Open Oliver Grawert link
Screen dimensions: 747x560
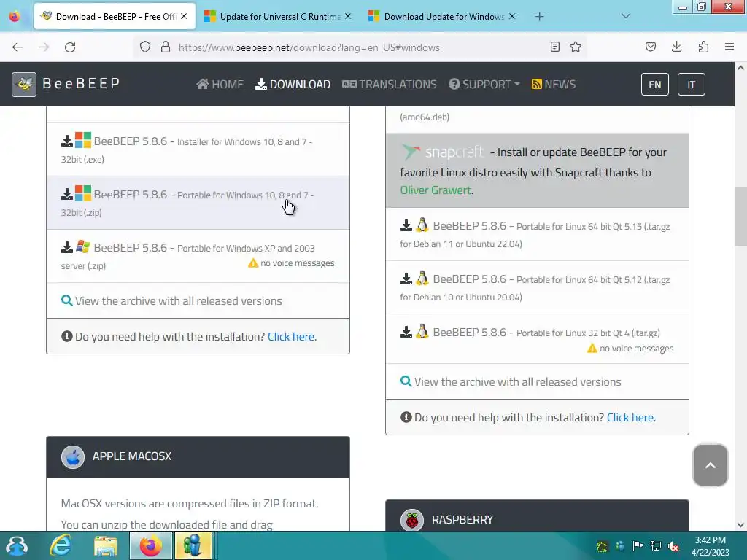[x=436, y=190]
